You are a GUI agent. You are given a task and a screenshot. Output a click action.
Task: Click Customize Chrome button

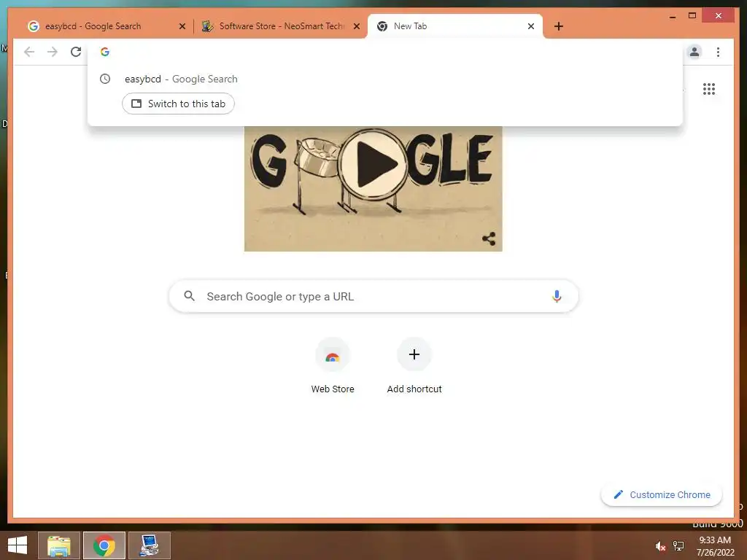click(662, 495)
